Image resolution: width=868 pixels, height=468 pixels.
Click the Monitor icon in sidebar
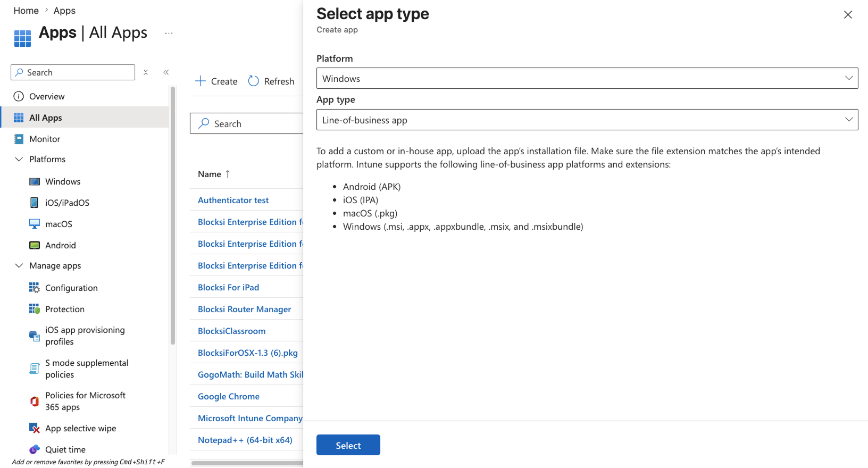tap(19, 139)
